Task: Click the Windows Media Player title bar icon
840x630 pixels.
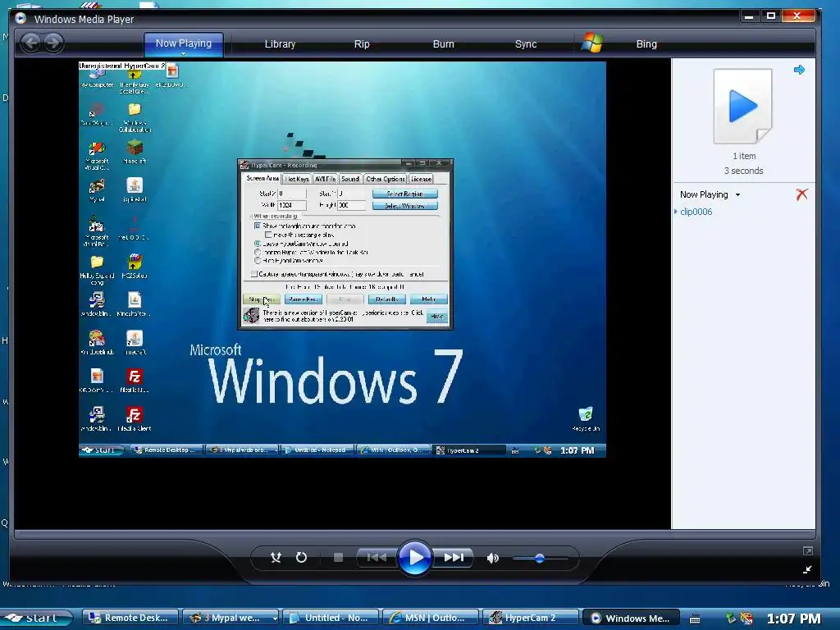Action: 21,18
